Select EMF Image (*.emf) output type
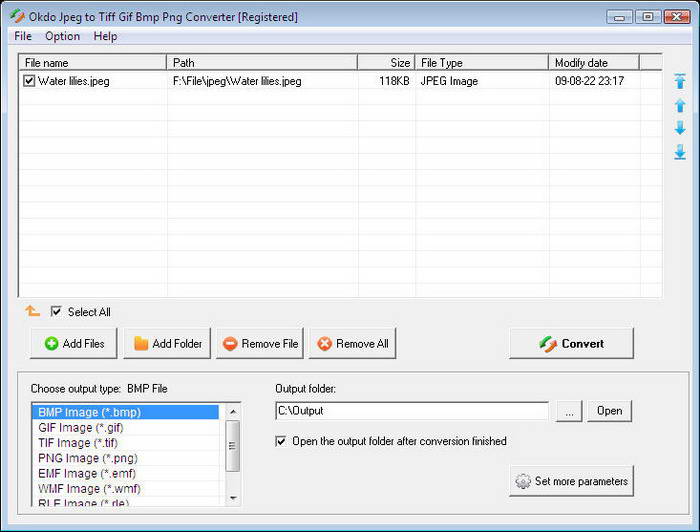 pyautogui.click(x=125, y=473)
